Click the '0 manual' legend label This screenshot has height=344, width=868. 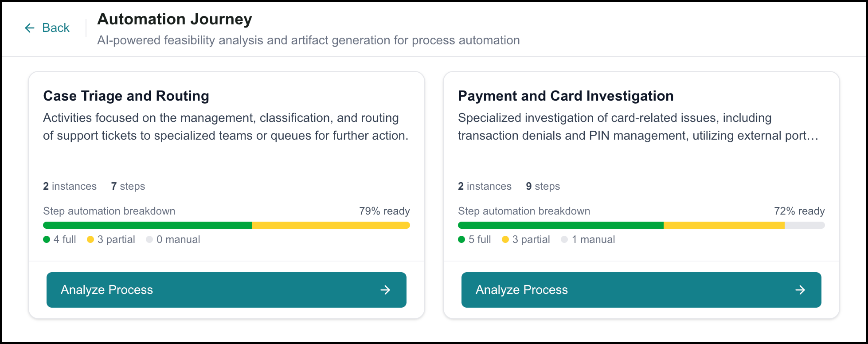click(178, 239)
